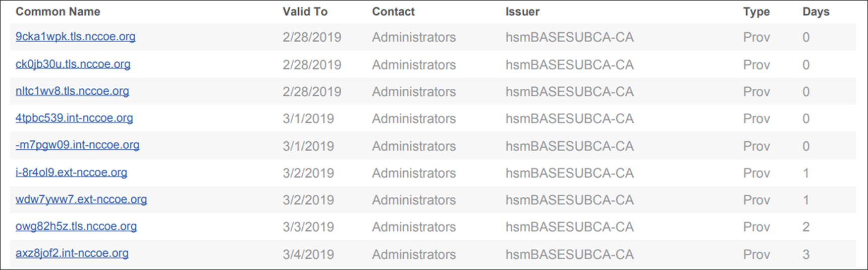Open the i-8r4ol9.ext-nccoe.org certificate link

(x=71, y=173)
